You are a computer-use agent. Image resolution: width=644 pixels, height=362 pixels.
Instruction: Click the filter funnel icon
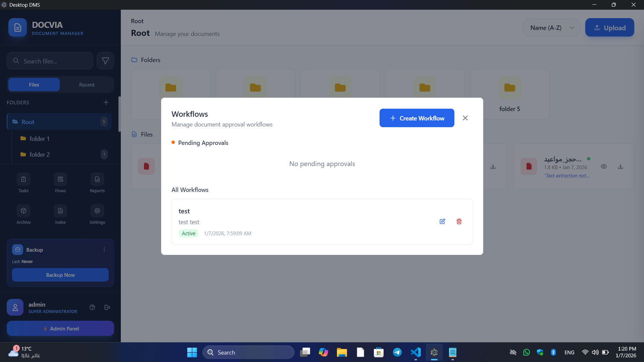point(105,61)
